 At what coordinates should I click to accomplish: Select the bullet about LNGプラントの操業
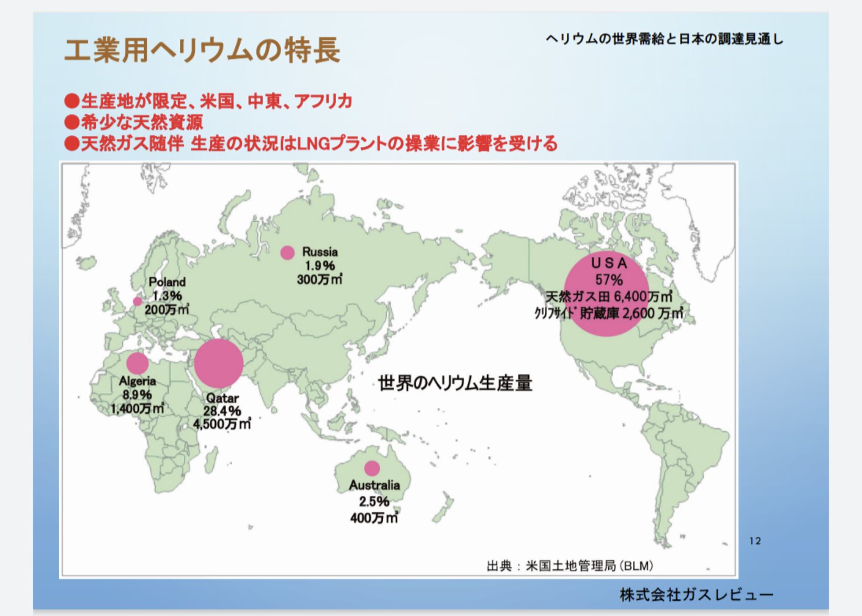click(311, 143)
